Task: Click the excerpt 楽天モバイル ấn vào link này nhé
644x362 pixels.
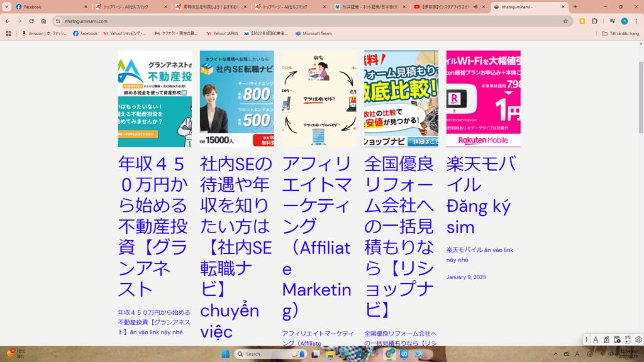Action: (x=480, y=255)
